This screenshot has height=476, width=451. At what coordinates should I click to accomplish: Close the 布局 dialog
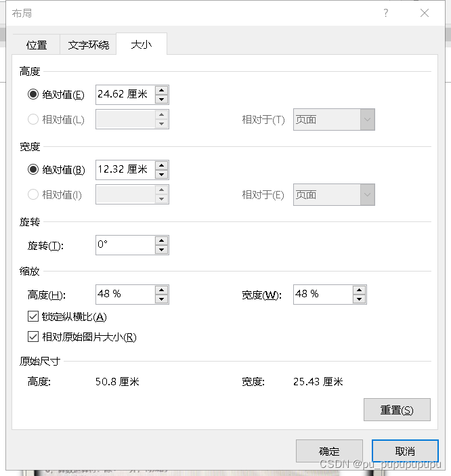click(425, 13)
